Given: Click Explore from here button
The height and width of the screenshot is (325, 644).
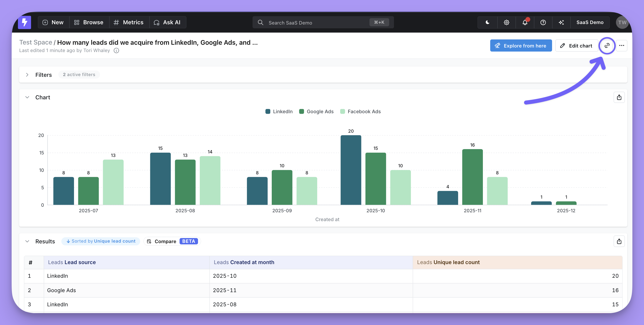Looking at the screenshot, I should pos(521,45).
